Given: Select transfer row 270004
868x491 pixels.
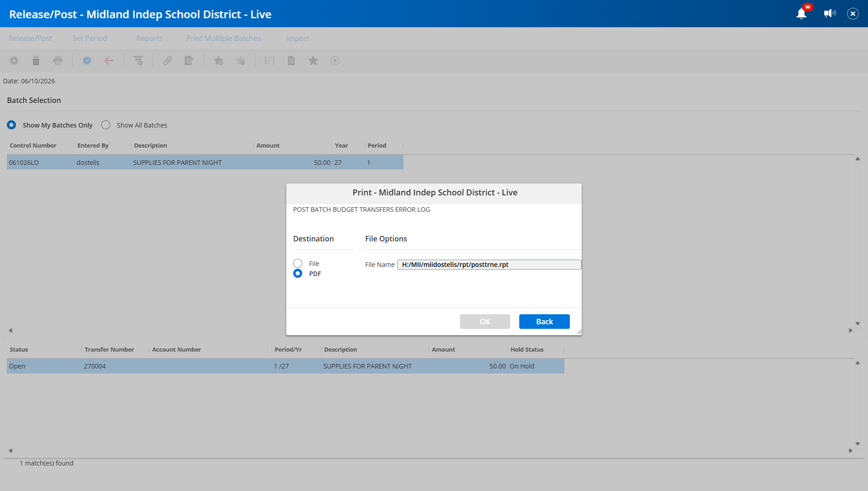Looking at the screenshot, I should pos(285,366).
